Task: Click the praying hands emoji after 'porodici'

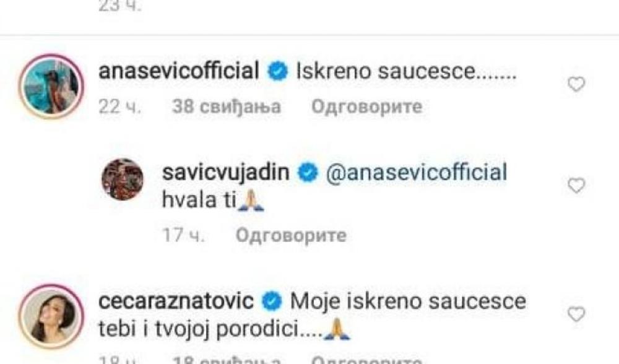Action: [x=337, y=329]
